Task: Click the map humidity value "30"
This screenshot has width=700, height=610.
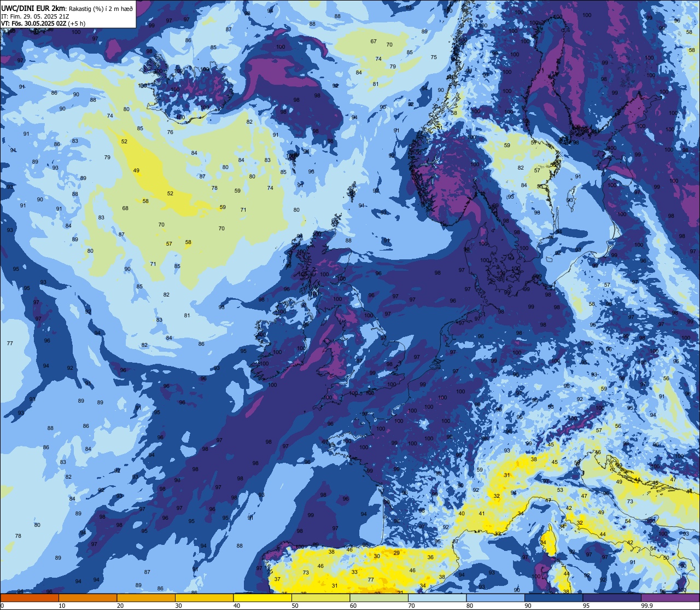Action: (377, 556)
